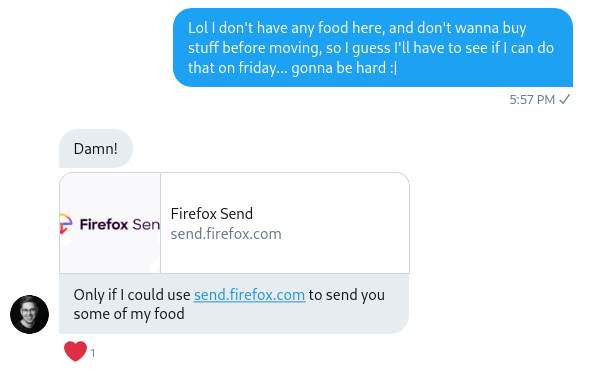
Task: Click "gonna be hard :|" in the blue bubble
Action: [344, 68]
